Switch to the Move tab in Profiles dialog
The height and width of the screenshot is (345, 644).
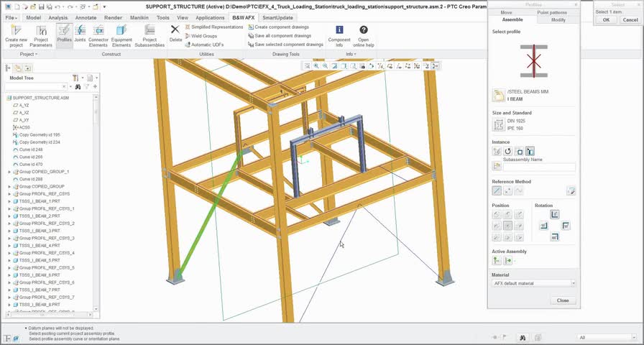(x=506, y=13)
